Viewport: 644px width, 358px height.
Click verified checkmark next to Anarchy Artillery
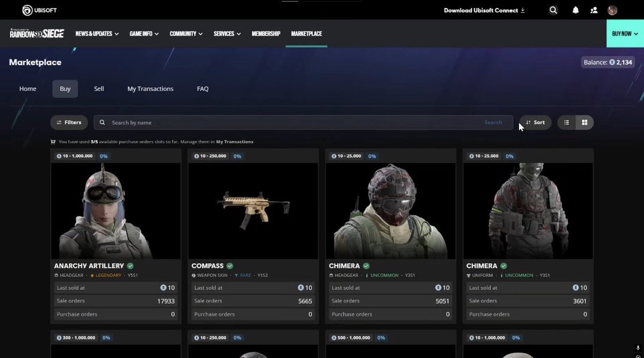pyautogui.click(x=130, y=266)
